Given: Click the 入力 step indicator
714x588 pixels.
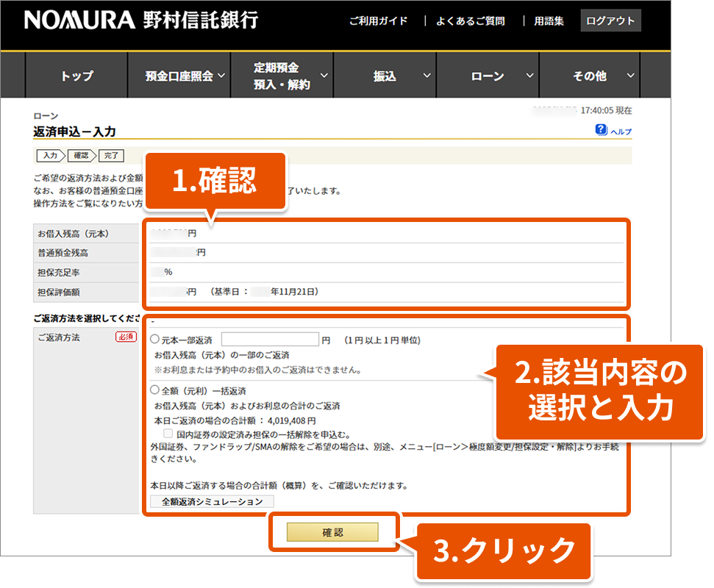Looking at the screenshot, I should point(49,155).
